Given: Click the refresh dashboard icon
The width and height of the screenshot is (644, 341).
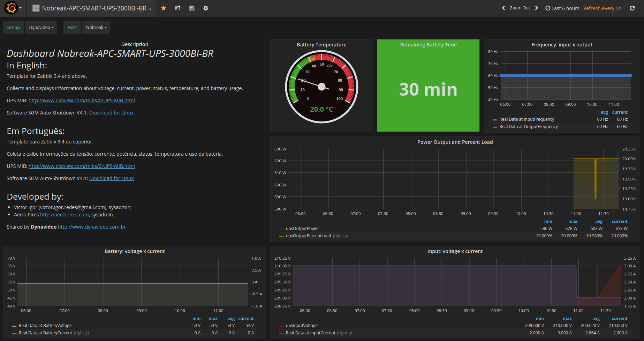Looking at the screenshot, I should [x=632, y=8].
